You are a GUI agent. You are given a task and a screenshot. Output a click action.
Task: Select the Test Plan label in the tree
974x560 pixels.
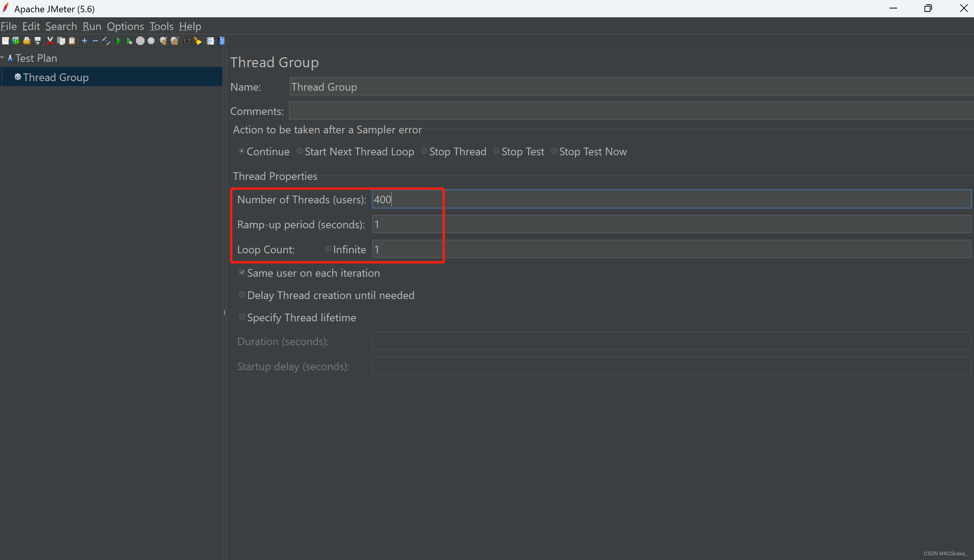point(36,58)
